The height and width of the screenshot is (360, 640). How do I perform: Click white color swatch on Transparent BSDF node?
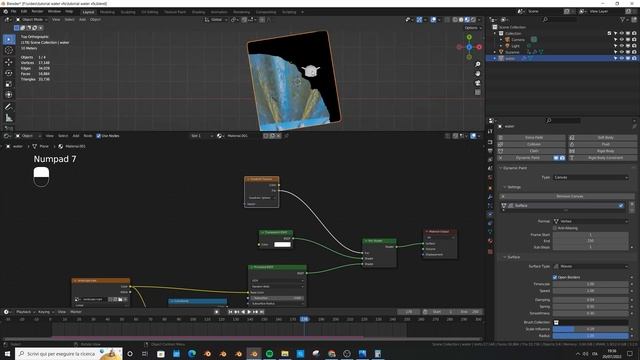tap(282, 244)
